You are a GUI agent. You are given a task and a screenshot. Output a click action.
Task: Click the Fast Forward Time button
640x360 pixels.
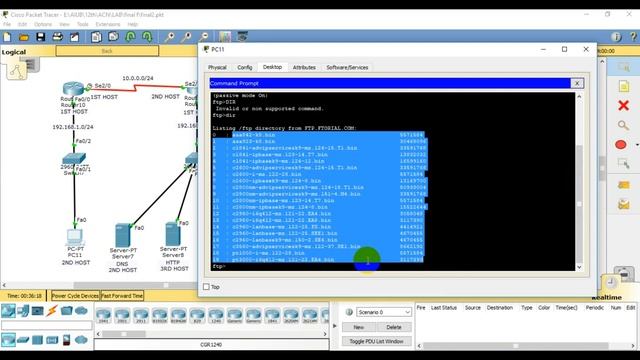pyautogui.click(x=122, y=296)
